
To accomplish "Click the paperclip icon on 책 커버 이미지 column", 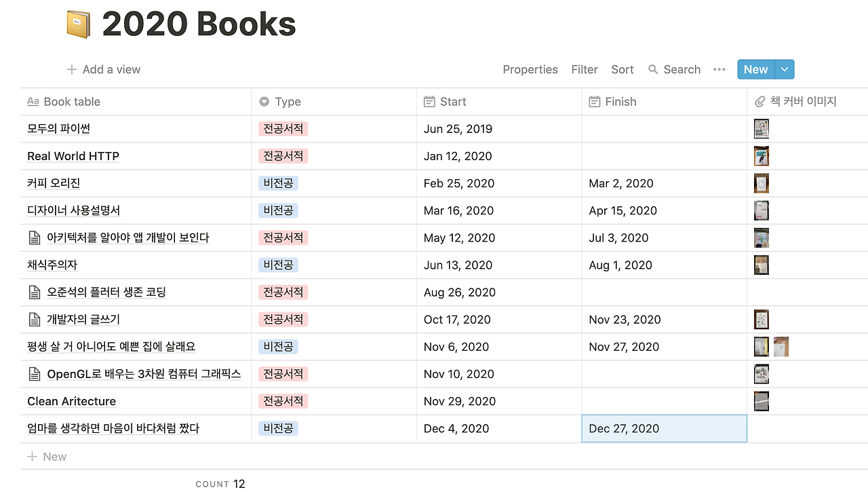I will [x=760, y=101].
